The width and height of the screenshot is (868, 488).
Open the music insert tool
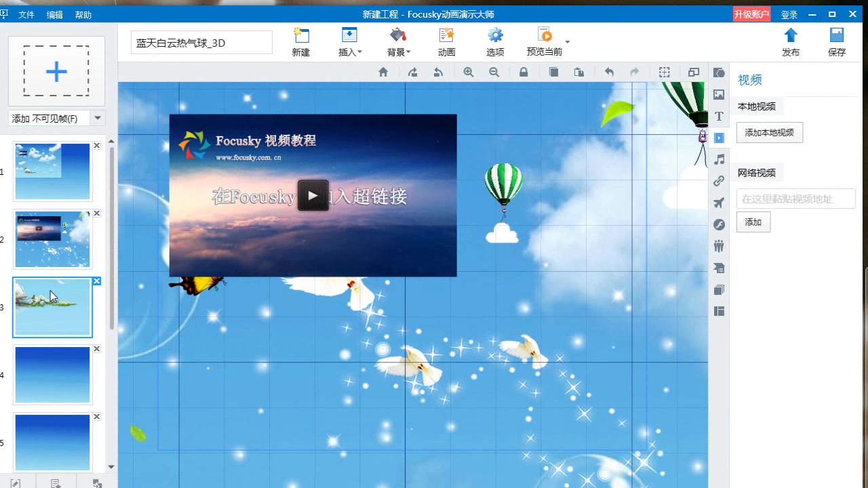719,159
